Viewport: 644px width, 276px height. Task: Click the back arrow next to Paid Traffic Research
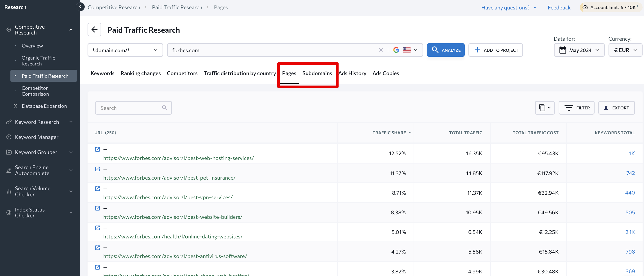click(x=94, y=30)
